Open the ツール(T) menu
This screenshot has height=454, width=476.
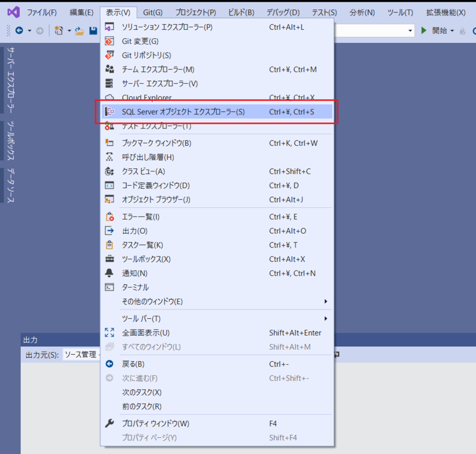coord(400,12)
